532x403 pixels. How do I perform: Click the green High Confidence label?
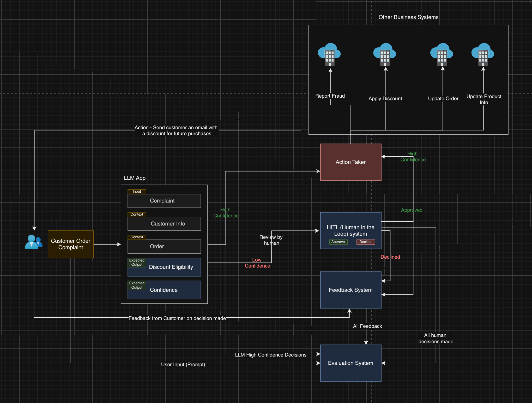[226, 212]
